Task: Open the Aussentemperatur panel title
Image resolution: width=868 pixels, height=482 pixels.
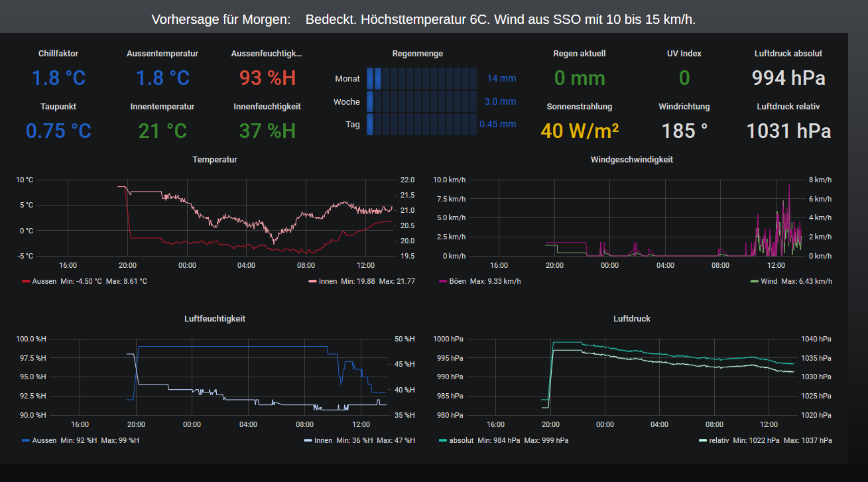Action: click(162, 53)
